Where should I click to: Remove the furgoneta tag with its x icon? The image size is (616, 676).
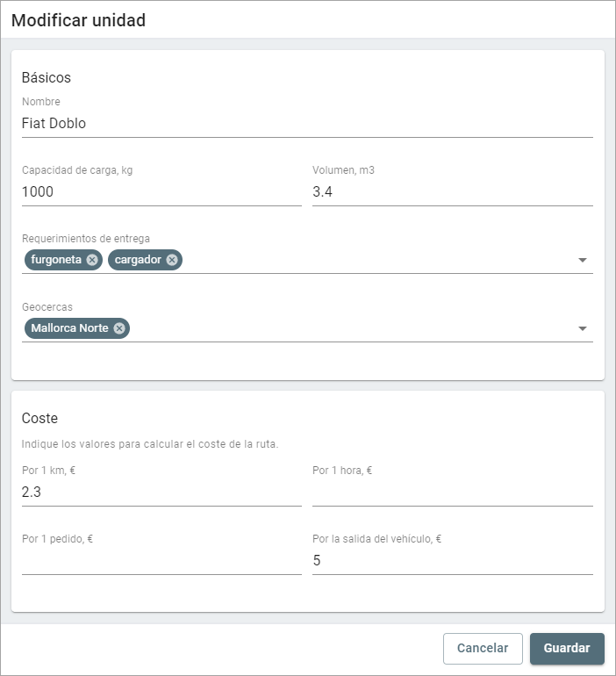coord(92,260)
